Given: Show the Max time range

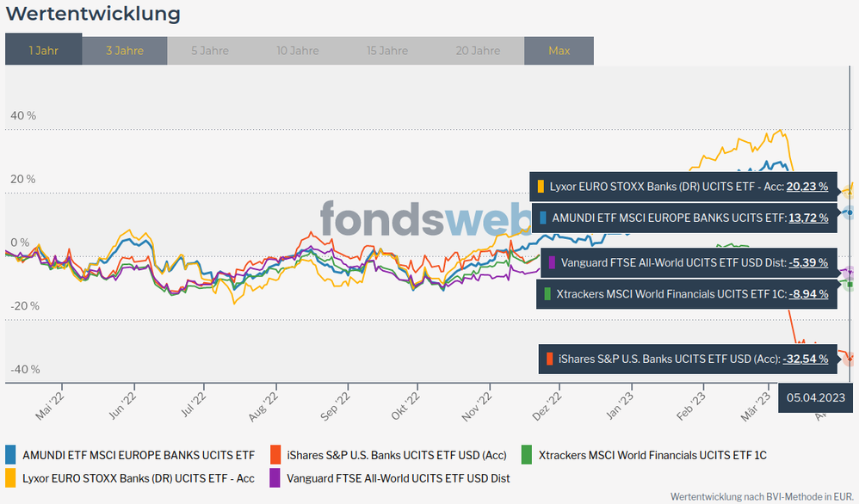Looking at the screenshot, I should [x=559, y=51].
